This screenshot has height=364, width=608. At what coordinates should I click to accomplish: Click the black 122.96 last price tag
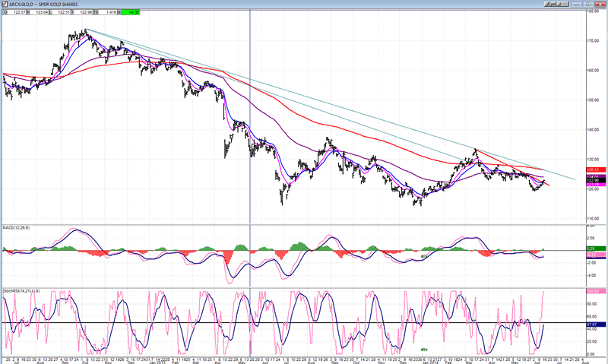(597, 180)
